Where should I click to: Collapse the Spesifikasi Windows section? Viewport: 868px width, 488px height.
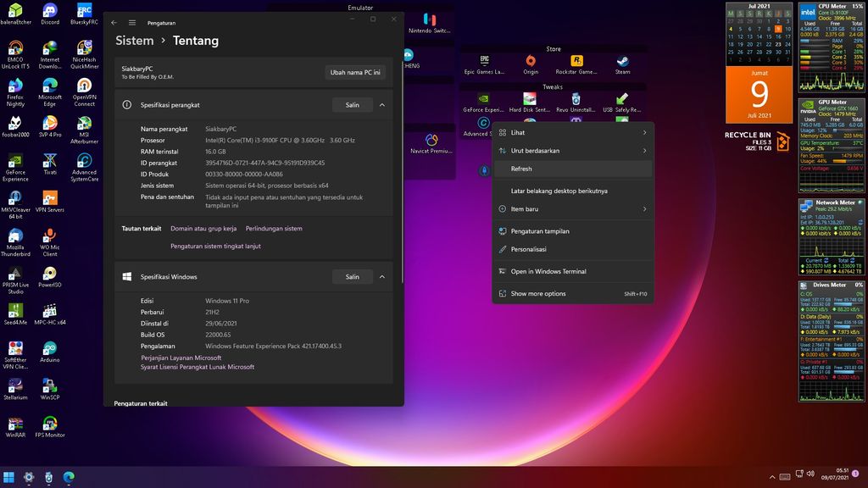point(381,277)
